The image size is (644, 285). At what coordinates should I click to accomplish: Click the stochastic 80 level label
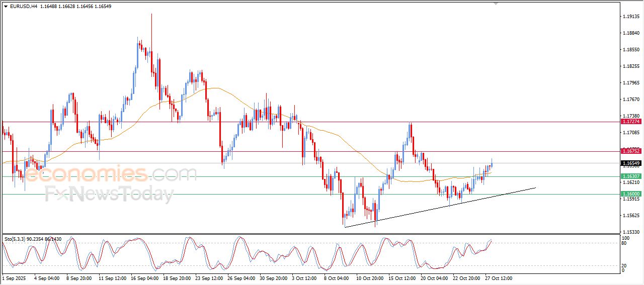pos(625,243)
